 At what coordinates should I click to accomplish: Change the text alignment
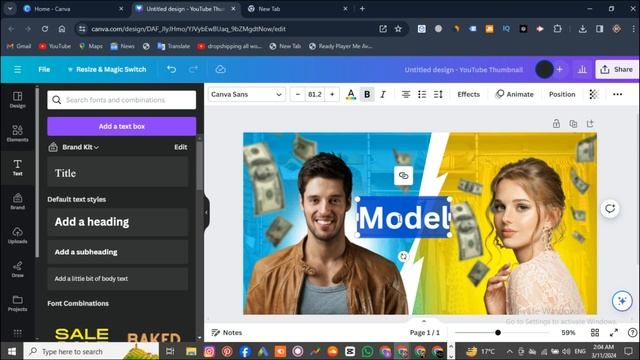[x=406, y=94]
